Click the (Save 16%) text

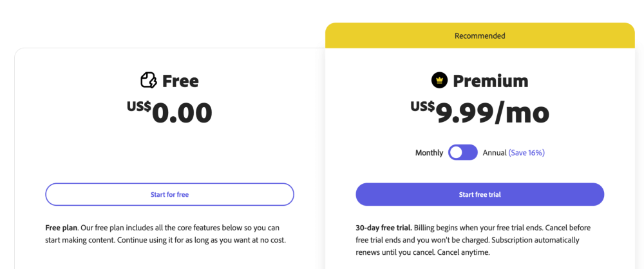pos(527,153)
